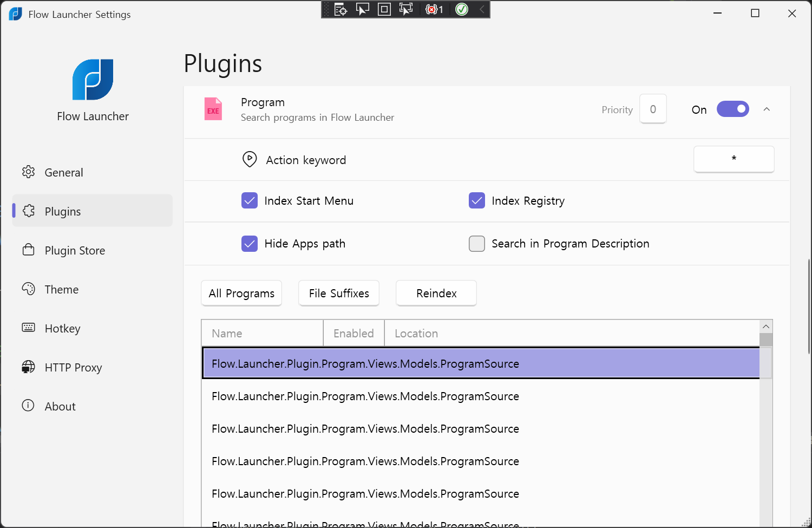Select the highlighted ProgramSource list row
The image size is (812, 528).
click(x=481, y=363)
